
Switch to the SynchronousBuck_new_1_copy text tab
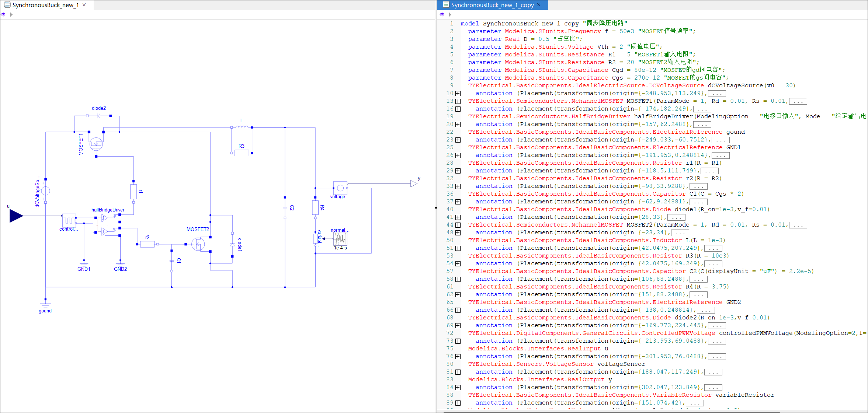click(x=492, y=5)
